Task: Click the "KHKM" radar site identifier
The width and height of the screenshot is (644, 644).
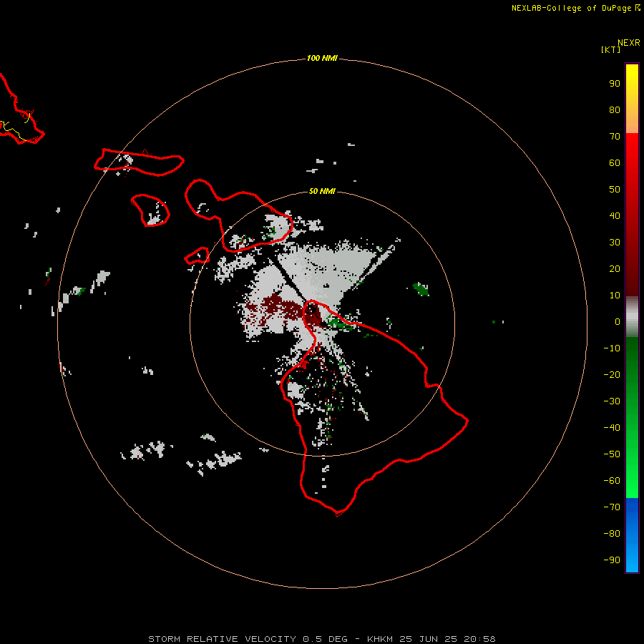Action: 380,639
